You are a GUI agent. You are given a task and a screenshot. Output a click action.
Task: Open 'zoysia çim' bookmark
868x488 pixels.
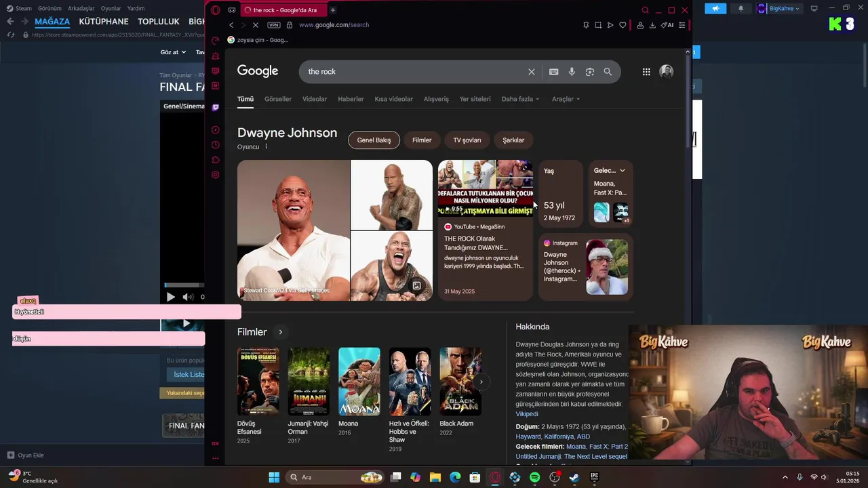click(258, 40)
